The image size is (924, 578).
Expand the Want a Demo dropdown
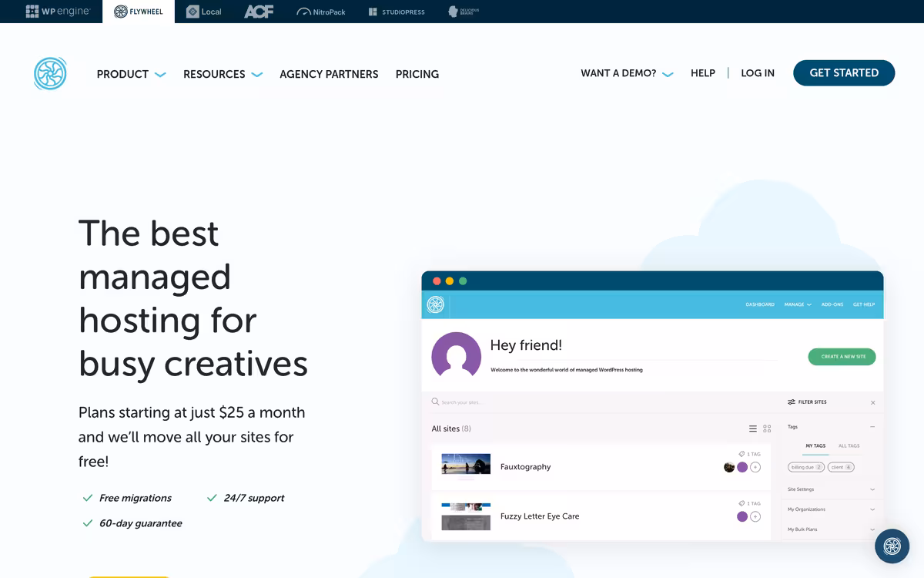(x=627, y=73)
